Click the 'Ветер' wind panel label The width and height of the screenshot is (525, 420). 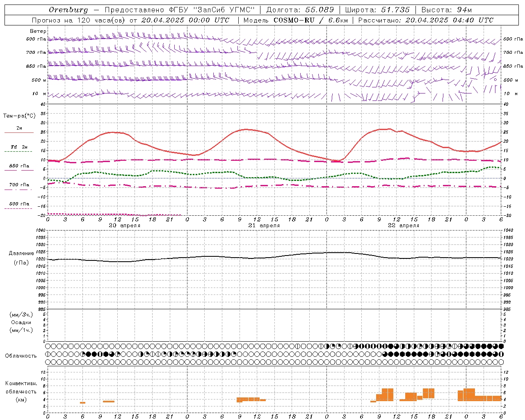[x=38, y=31]
